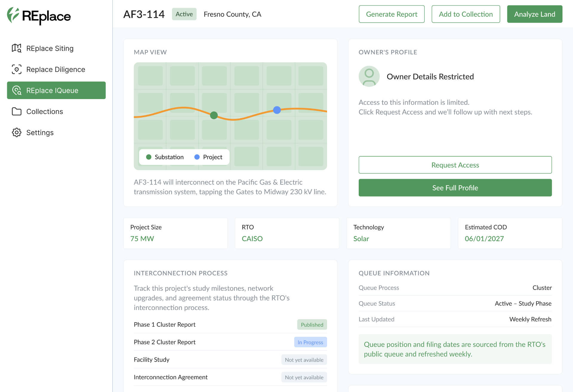Click the Collections folder icon
The height and width of the screenshot is (392, 573).
point(16,111)
